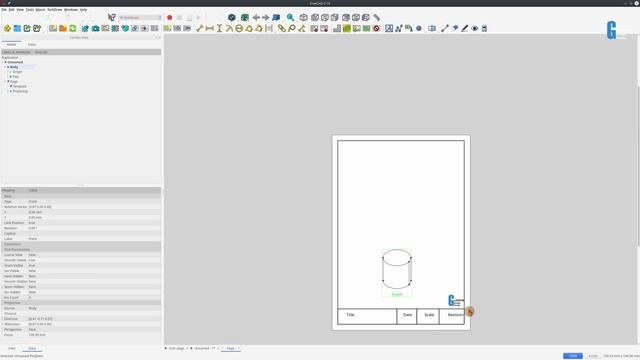Image resolution: width=640 pixels, height=360 pixels.
Task: Open the TechDraw menu
Action: point(55,9)
